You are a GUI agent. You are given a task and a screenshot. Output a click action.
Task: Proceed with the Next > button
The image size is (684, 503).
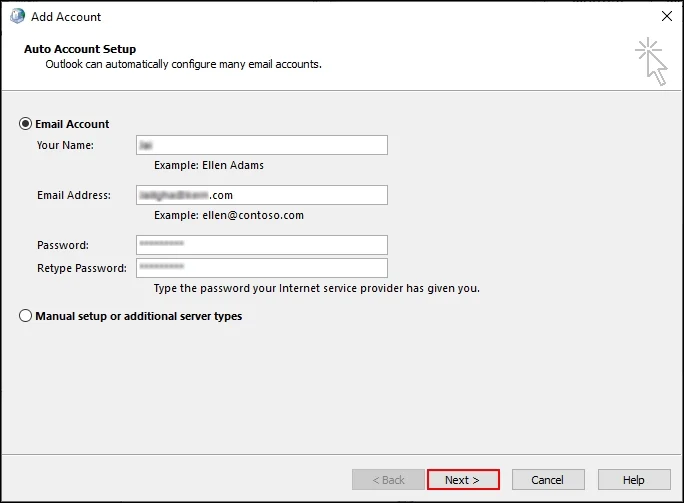click(x=463, y=479)
